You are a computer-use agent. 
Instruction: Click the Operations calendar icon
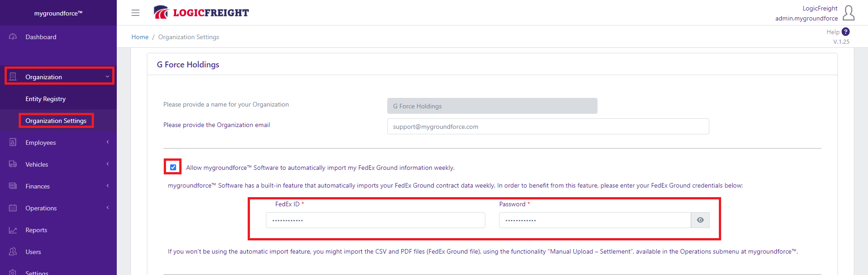pos(13,208)
